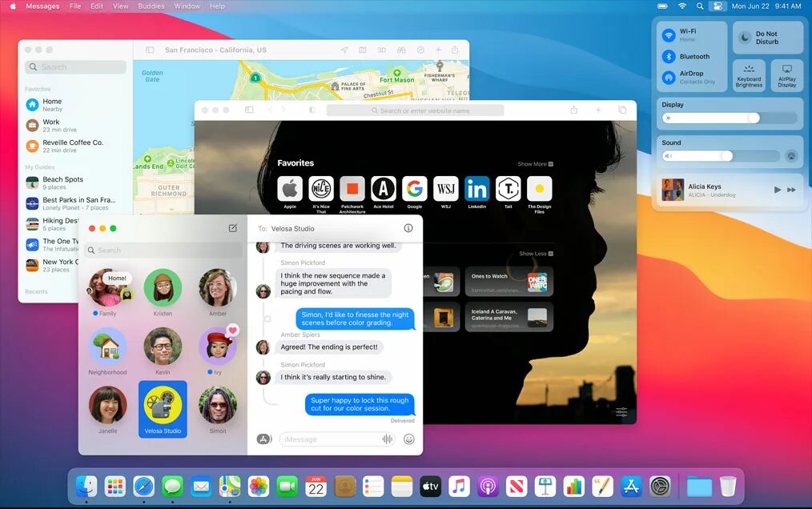Open the Buddies menu in the menu bar

(151, 6)
